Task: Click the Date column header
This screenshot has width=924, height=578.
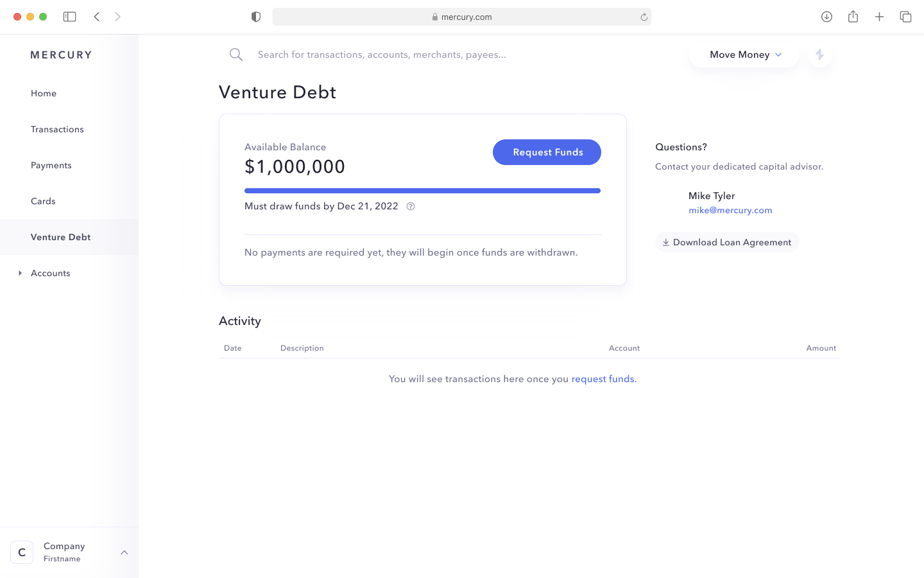Action: tap(233, 348)
